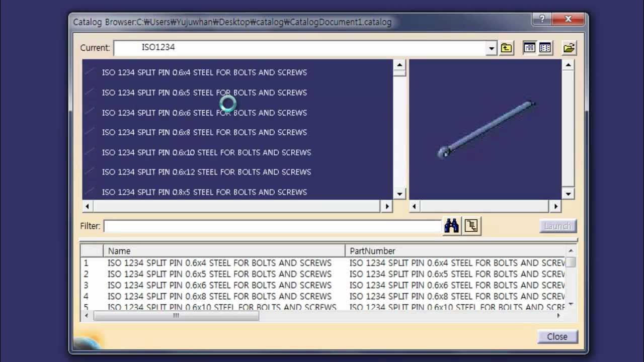Click the table horizontal scrollbar thumb
Image resolution: width=644 pixels, height=362 pixels.
(176, 316)
